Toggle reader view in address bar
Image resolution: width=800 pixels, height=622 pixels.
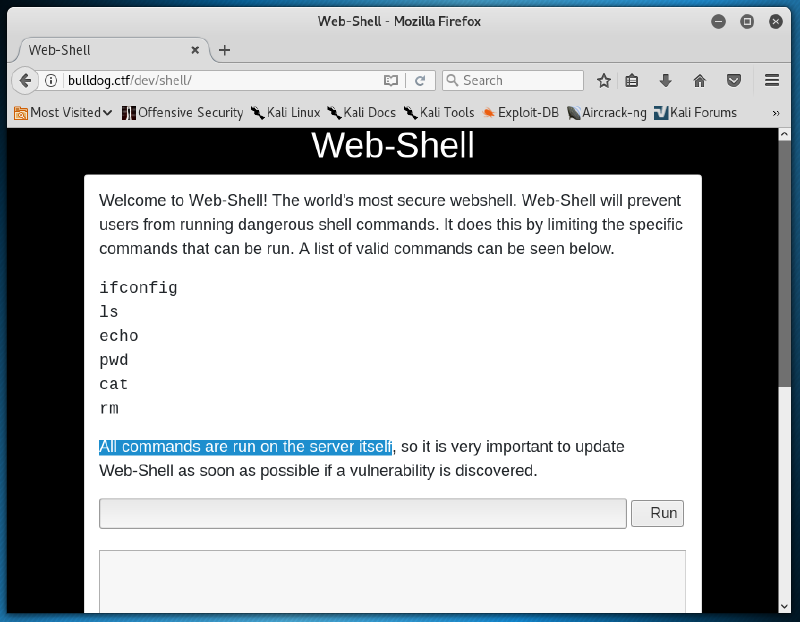coord(392,80)
